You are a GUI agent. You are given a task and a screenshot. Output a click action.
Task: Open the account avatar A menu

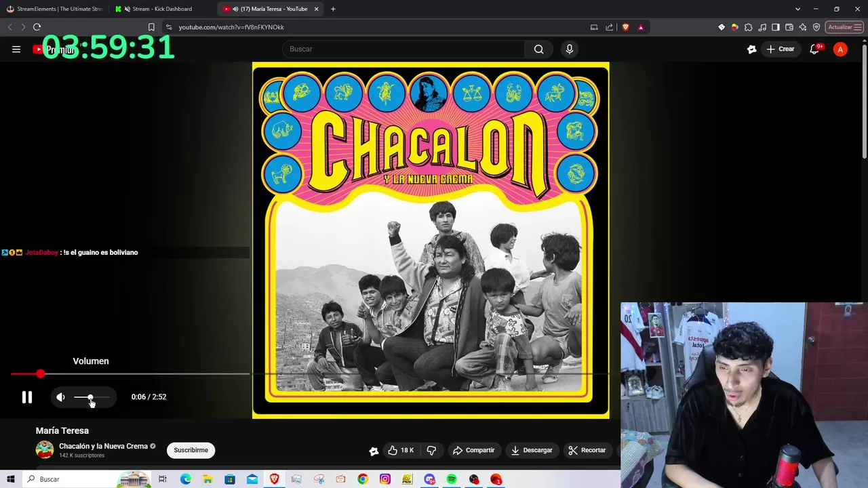pyautogui.click(x=840, y=49)
